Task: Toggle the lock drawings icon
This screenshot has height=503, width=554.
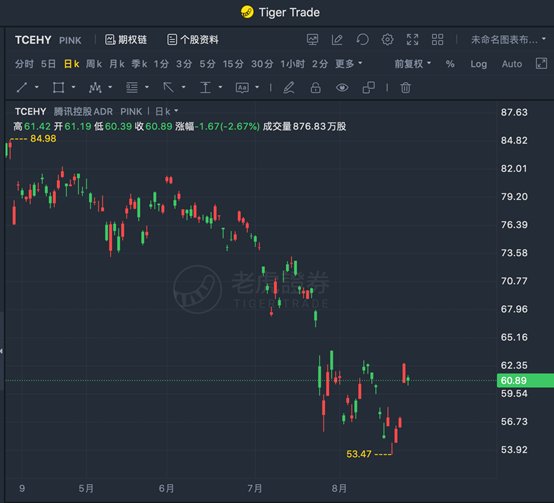Action: coord(316,87)
